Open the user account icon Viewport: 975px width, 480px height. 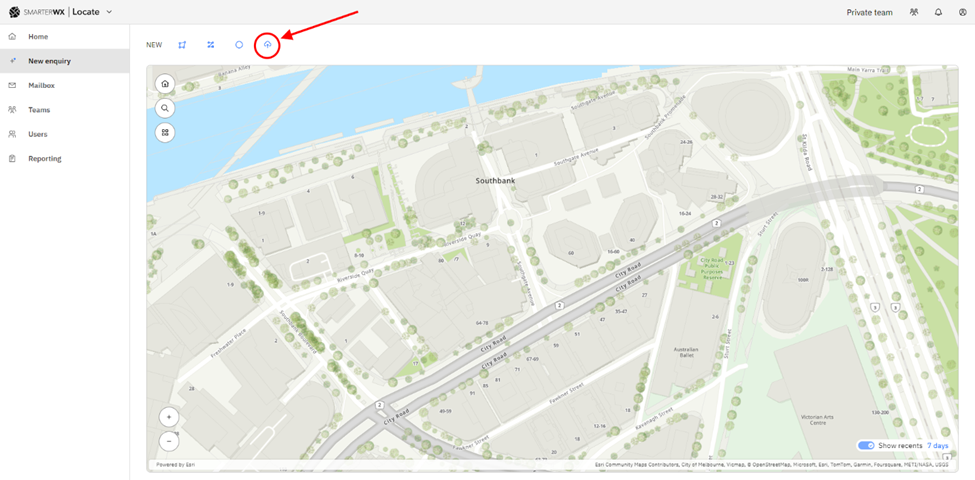963,12
